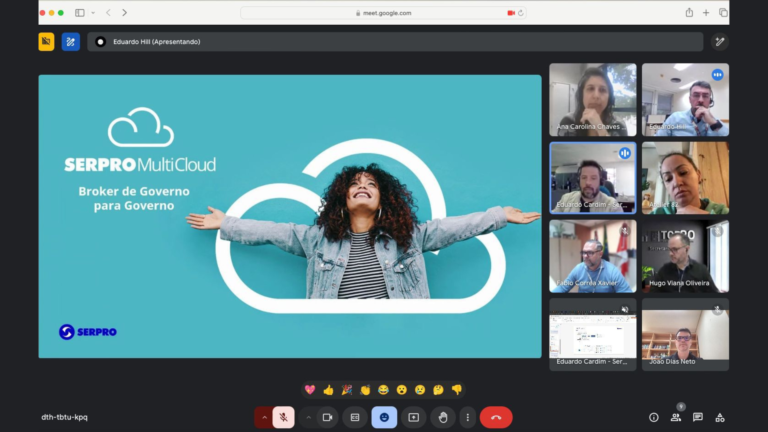768x432 pixels.
Task: Expand audio settings chevron next to microphone
Action: (264, 417)
